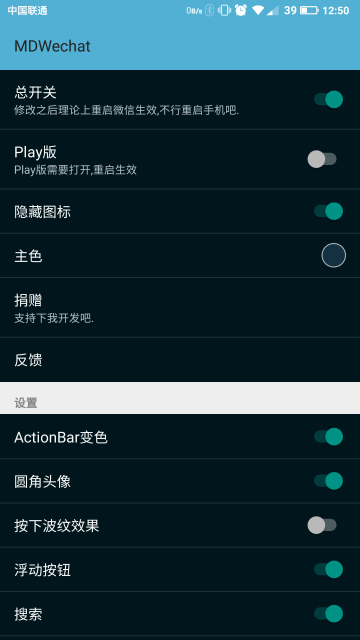Tap the vibrate mode status icon

click(224, 10)
